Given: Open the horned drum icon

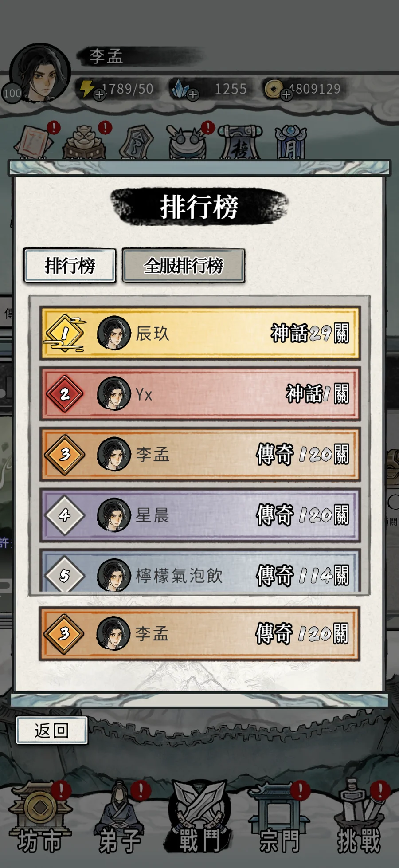Looking at the screenshot, I should (x=187, y=141).
